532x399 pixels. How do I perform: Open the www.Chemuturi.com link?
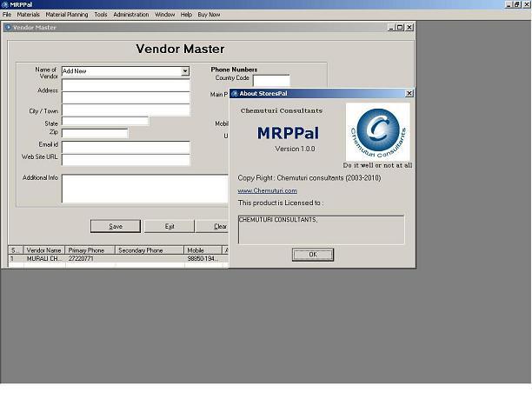pos(268,190)
